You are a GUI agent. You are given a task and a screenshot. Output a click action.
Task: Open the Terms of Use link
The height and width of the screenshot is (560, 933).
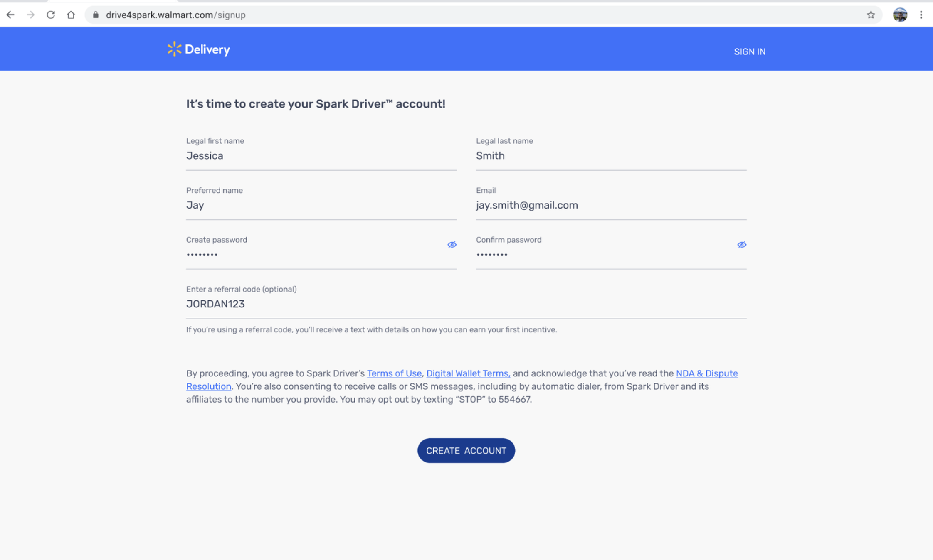pos(394,373)
